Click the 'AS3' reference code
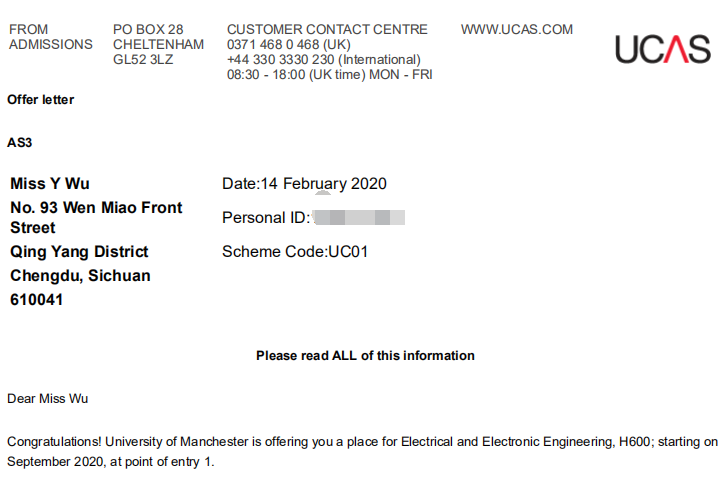Viewport: 726px width, 478px height. 20,143
